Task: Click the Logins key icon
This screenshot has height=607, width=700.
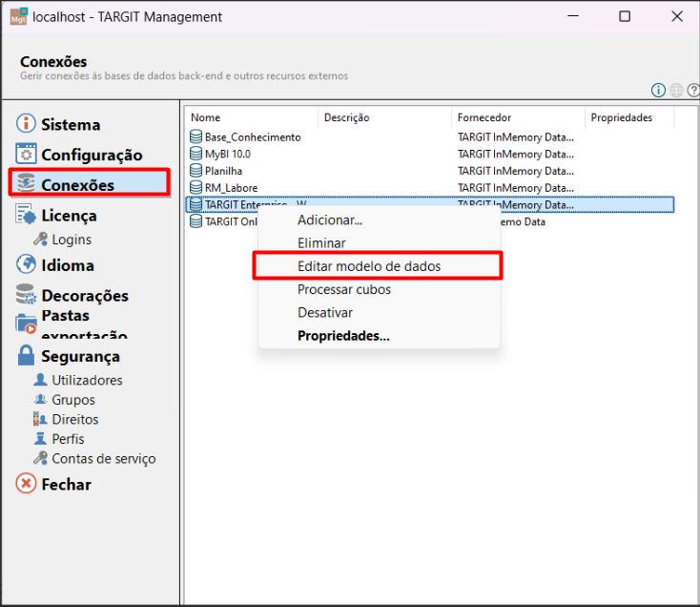Action: coord(41,239)
